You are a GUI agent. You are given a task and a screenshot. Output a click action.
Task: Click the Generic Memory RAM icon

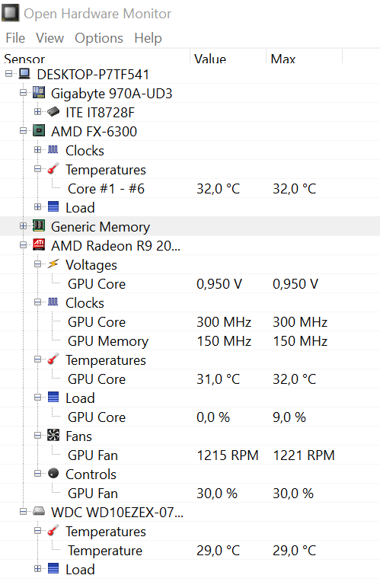[x=39, y=226]
